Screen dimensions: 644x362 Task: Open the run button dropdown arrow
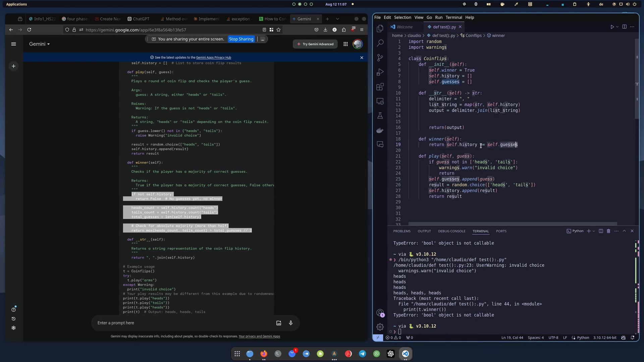pos(617,27)
